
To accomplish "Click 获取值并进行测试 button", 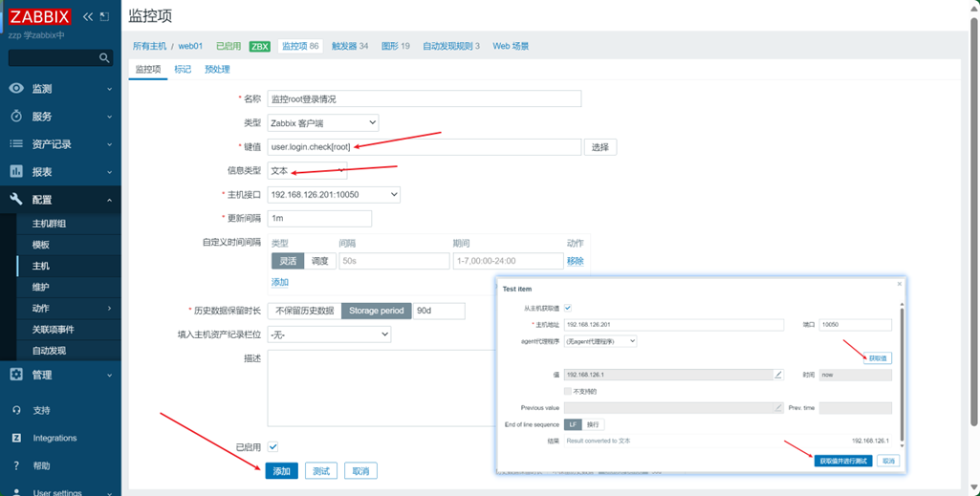I will click(843, 461).
